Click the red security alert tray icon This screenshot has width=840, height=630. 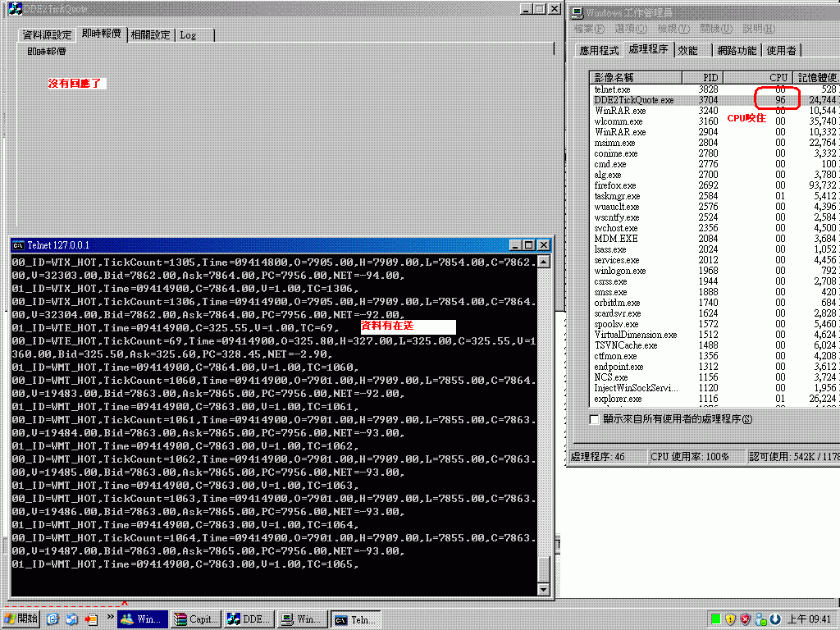pyautogui.click(x=745, y=619)
